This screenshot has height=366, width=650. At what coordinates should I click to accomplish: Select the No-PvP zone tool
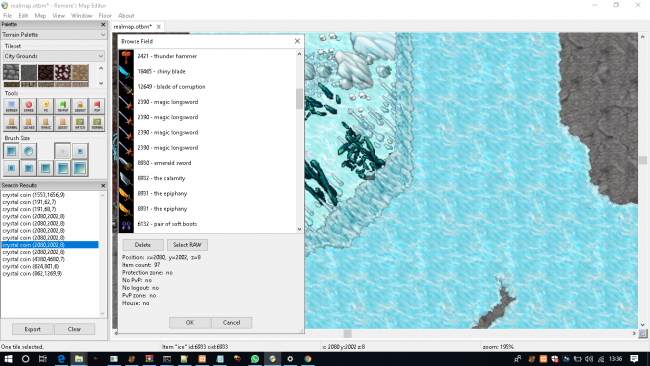click(63, 106)
